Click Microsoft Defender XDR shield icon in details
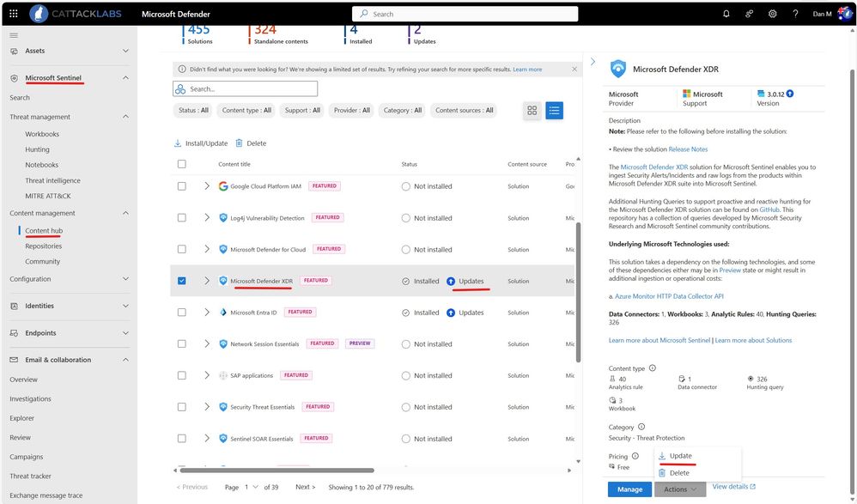 (618, 69)
